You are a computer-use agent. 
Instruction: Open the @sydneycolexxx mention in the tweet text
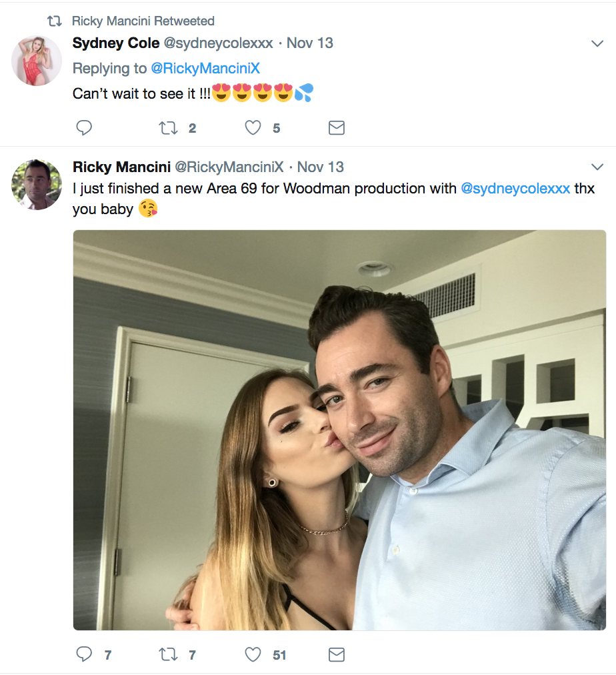pyautogui.click(x=515, y=188)
